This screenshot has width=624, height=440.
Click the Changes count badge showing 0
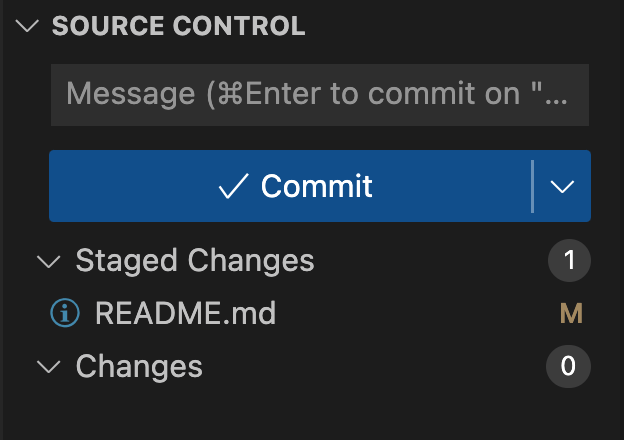(569, 367)
